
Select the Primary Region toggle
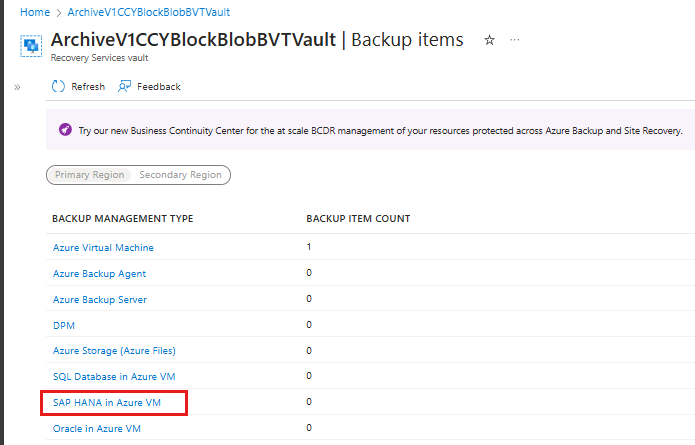[90, 175]
